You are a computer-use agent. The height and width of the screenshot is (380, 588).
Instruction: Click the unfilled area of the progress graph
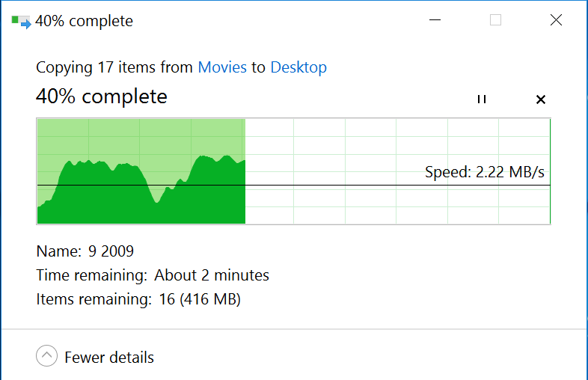[397, 171]
